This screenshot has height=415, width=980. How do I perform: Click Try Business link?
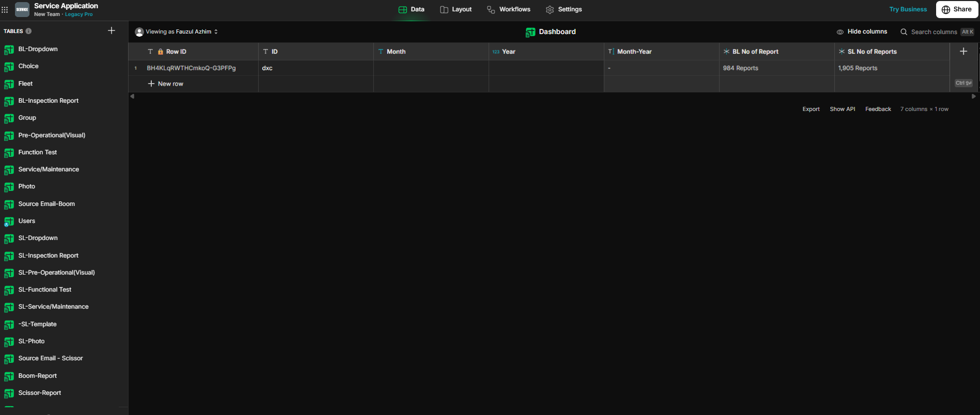click(908, 10)
